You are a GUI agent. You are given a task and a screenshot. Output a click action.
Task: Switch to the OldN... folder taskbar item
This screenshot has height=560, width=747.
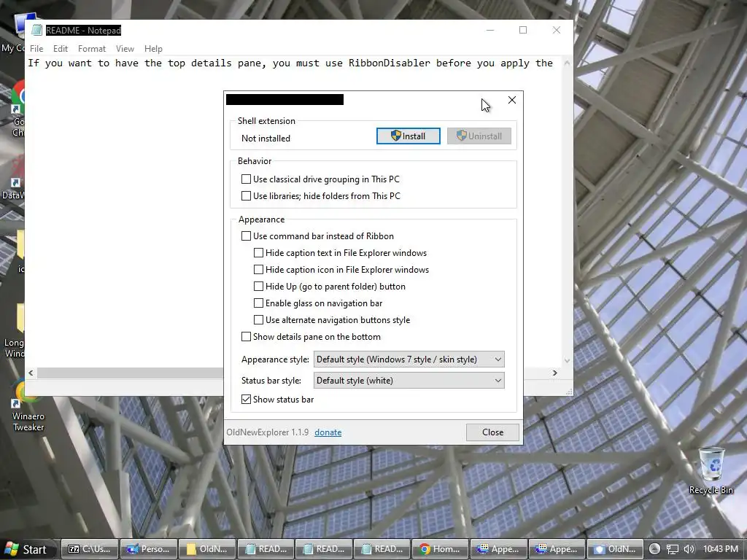(x=207, y=549)
